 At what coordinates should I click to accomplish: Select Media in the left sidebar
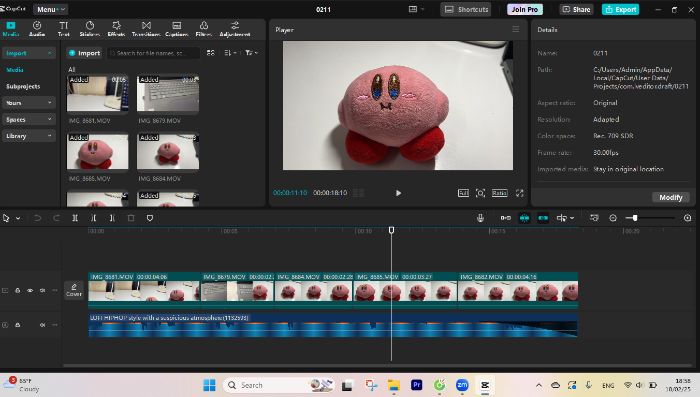click(x=15, y=70)
